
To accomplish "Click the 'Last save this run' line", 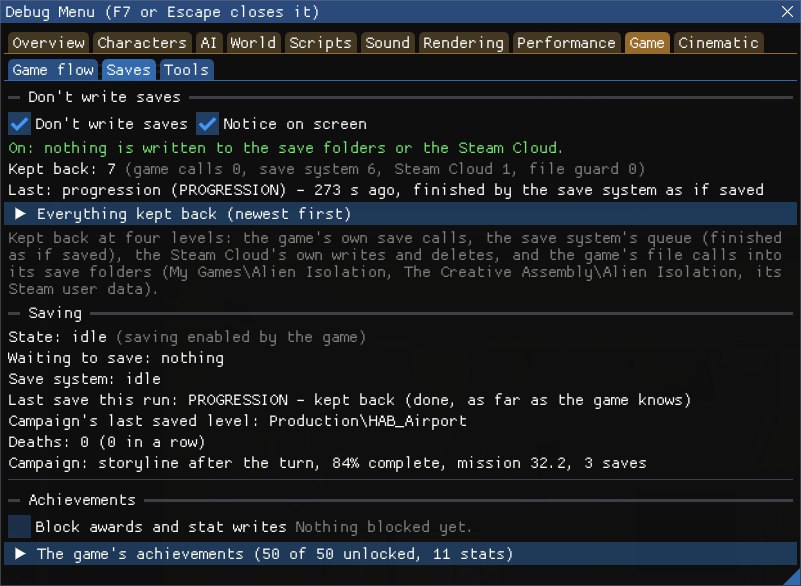I will 349,400.
